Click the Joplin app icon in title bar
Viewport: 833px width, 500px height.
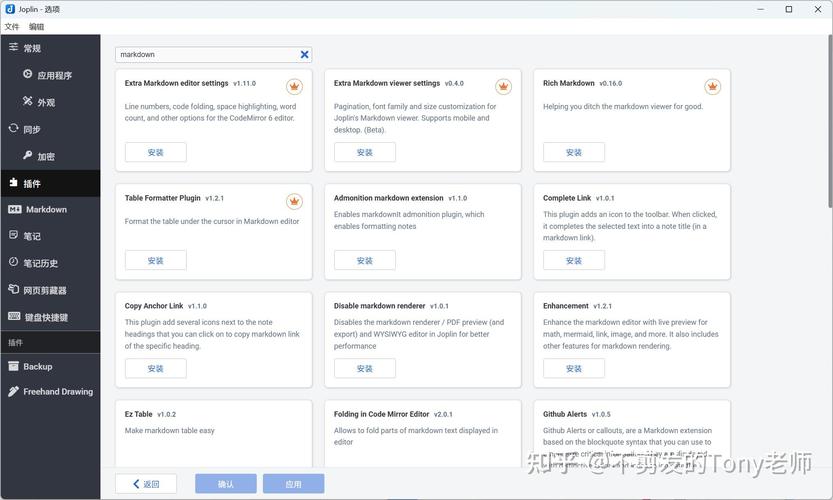point(10,9)
